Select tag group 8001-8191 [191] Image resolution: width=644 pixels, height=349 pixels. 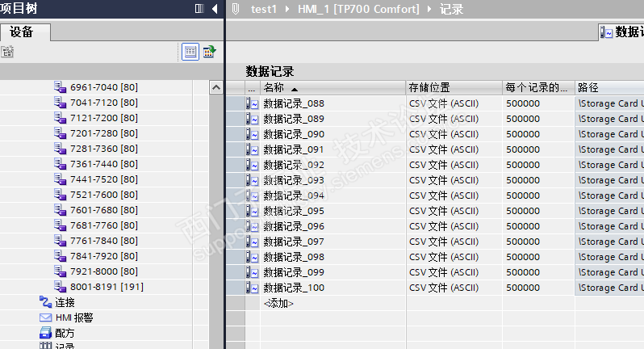[x=107, y=287]
